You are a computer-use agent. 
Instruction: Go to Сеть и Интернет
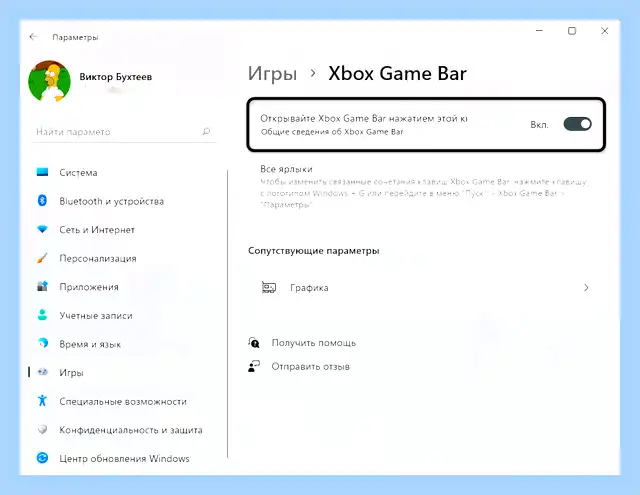(x=97, y=230)
